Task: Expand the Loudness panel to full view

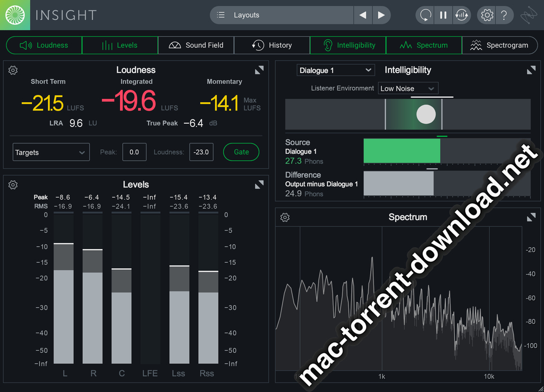Action: point(259,70)
